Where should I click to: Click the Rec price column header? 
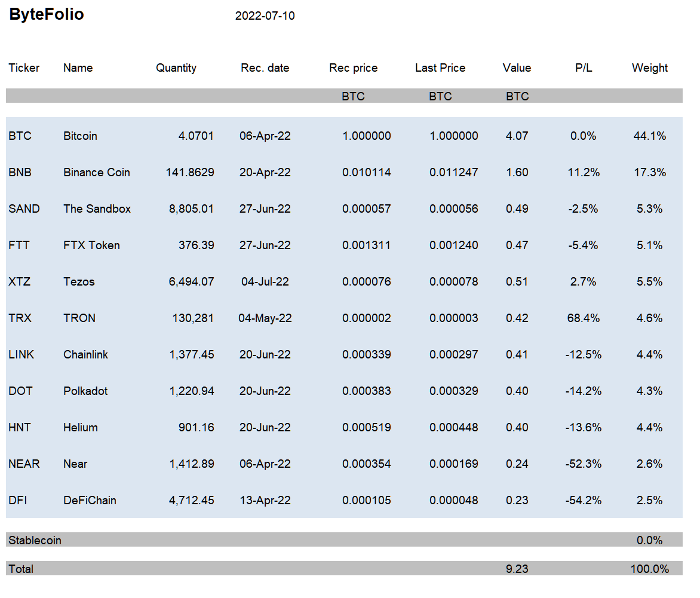pos(353,68)
